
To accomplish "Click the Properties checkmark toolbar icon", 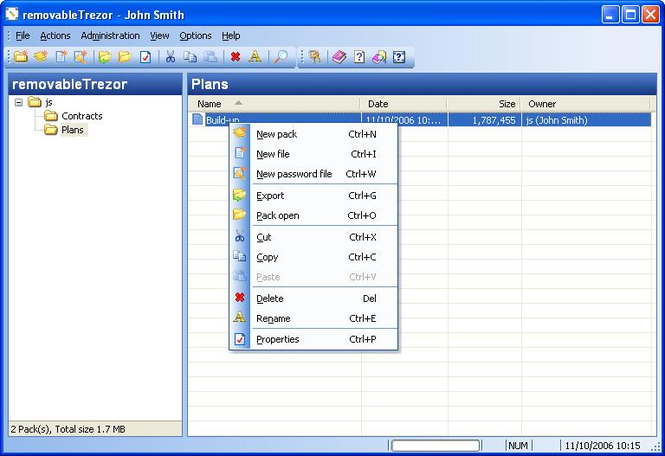I will (145, 56).
